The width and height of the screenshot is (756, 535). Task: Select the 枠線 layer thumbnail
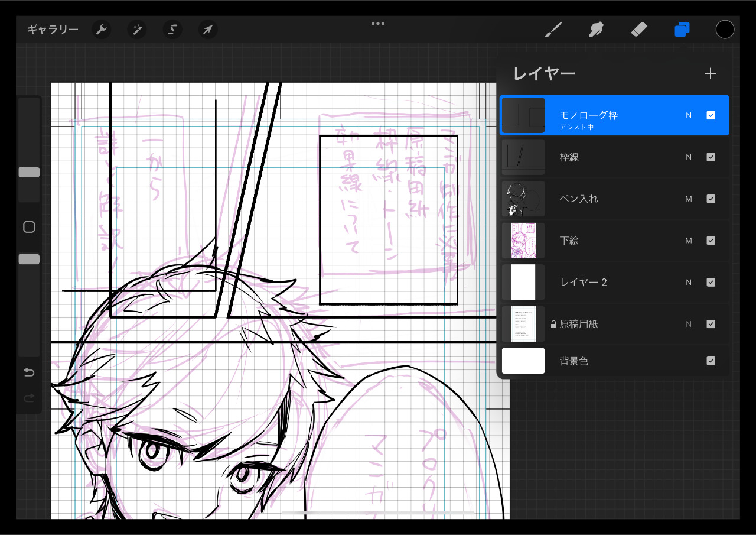tap(523, 157)
